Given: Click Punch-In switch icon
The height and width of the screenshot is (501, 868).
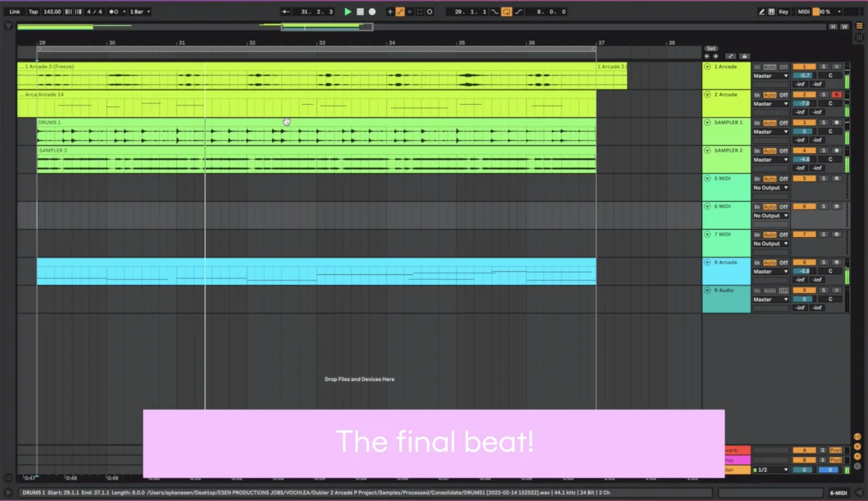Looking at the screenshot, I should (x=495, y=12).
